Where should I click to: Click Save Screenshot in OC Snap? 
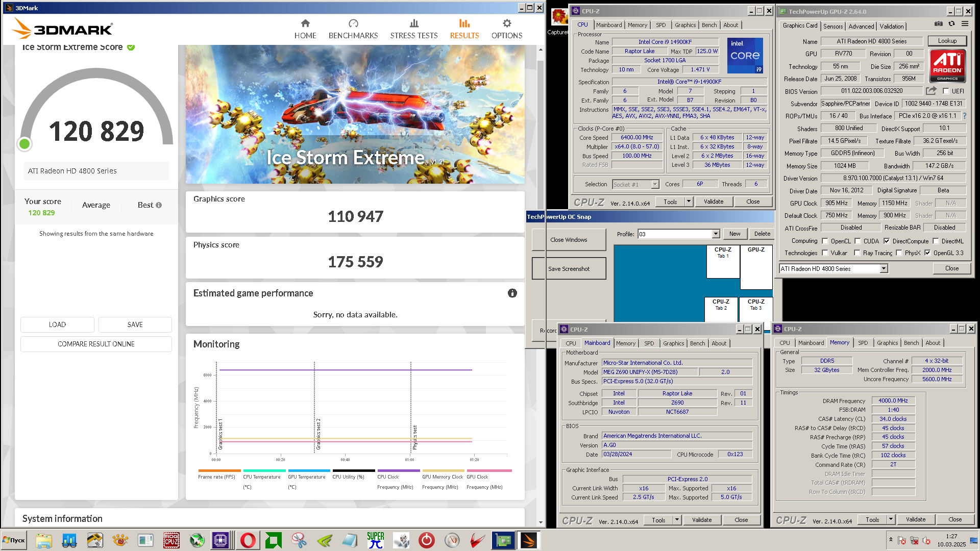[569, 269]
